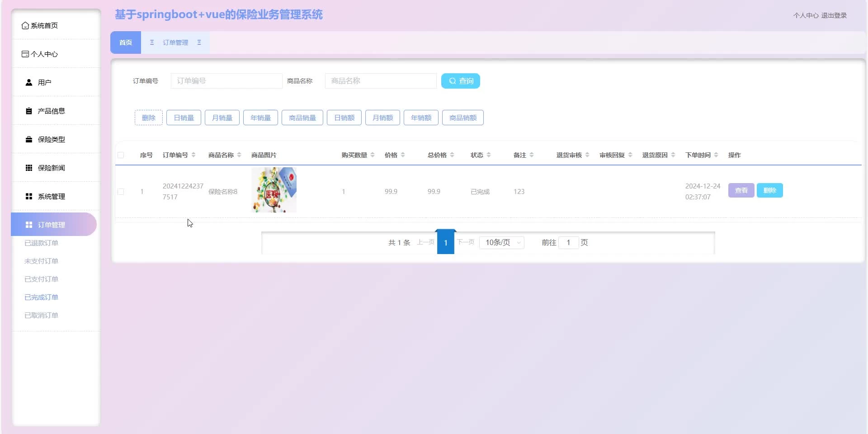This screenshot has height=434, width=868.
Task: Open 产品信息 menu in the sidebar
Action: coord(56,111)
